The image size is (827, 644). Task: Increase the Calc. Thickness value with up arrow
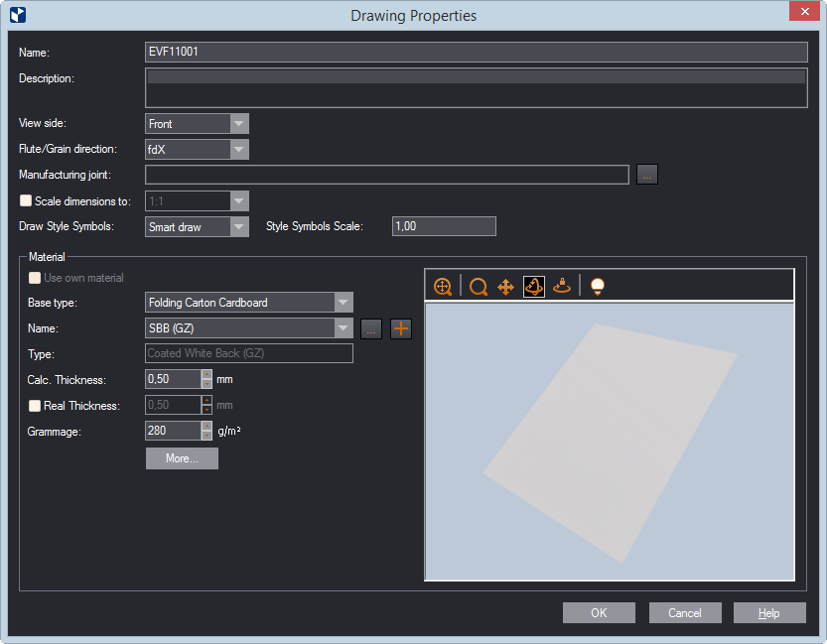point(207,374)
